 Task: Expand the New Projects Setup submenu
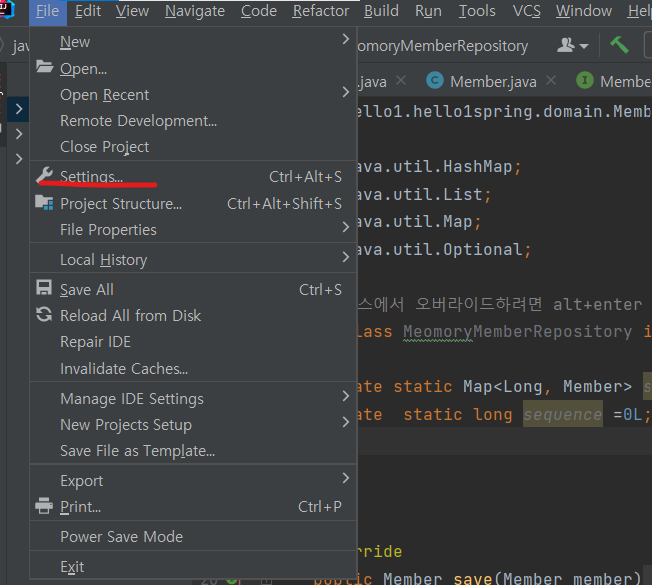pyautogui.click(x=346, y=422)
